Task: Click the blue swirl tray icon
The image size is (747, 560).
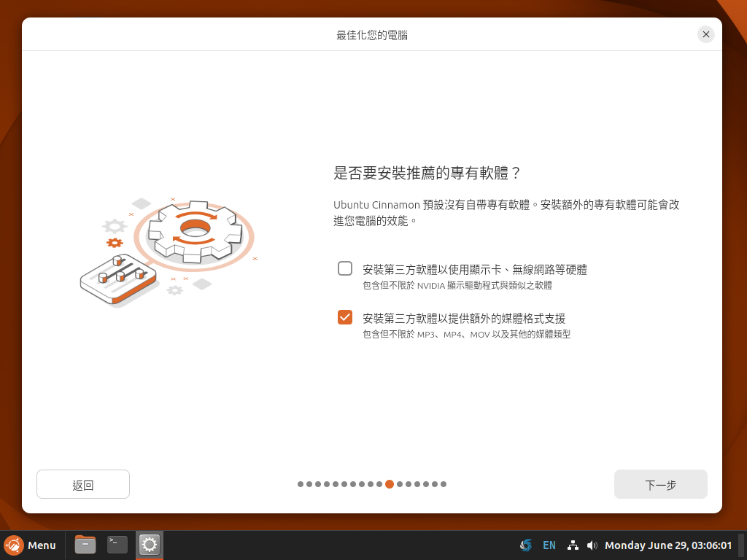Action: coord(526,545)
